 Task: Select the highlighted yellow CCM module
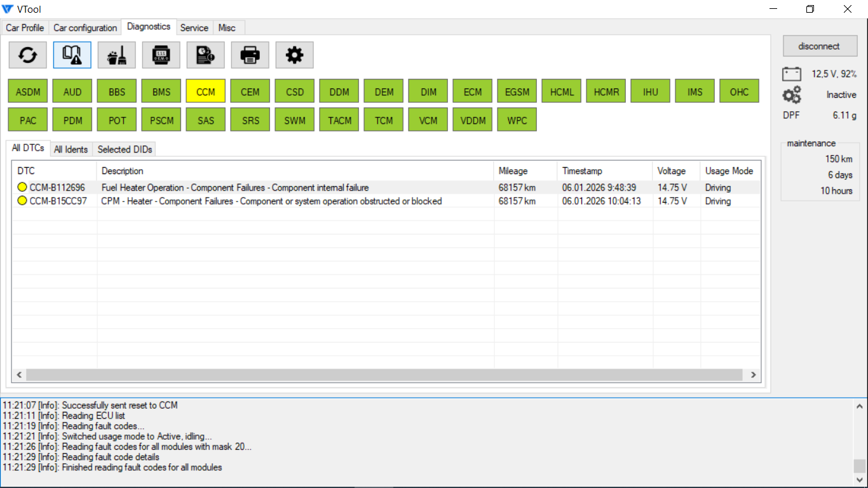(205, 91)
